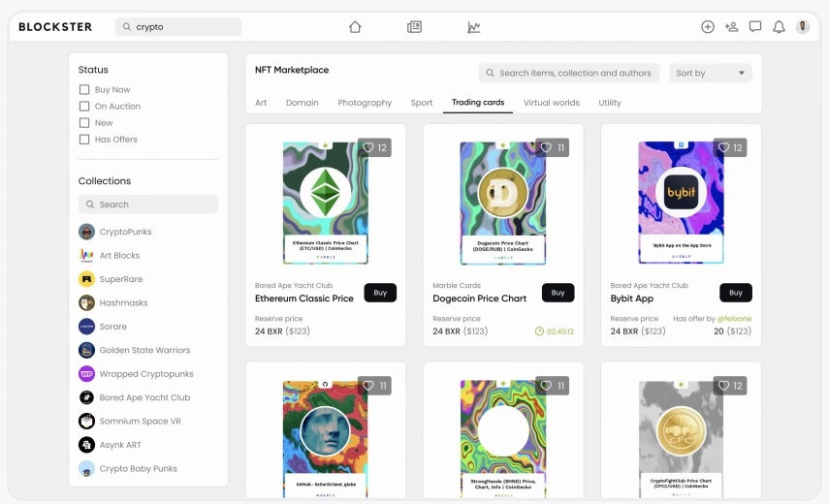The height and width of the screenshot is (504, 829).
Task: Focus the marketplace items search field
Action: point(569,73)
